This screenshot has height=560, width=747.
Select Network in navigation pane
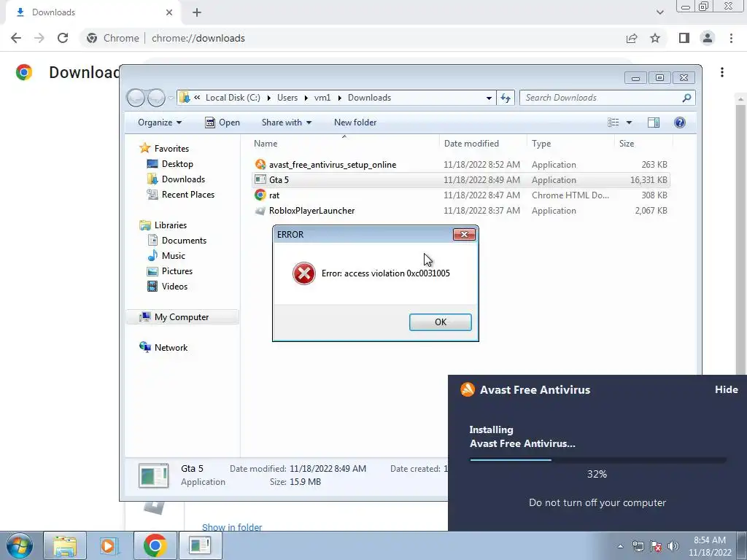(x=171, y=348)
